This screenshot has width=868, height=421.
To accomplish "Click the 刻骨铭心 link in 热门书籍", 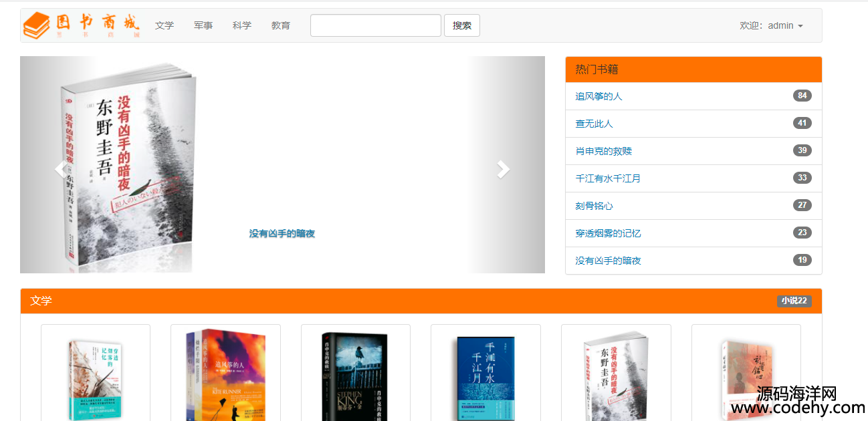I will click(x=594, y=206).
